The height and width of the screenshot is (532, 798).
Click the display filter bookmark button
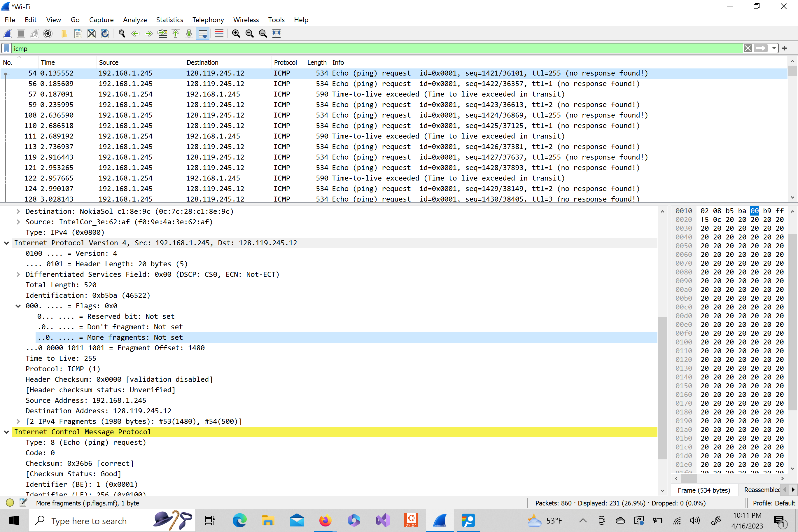pyautogui.click(x=6, y=48)
